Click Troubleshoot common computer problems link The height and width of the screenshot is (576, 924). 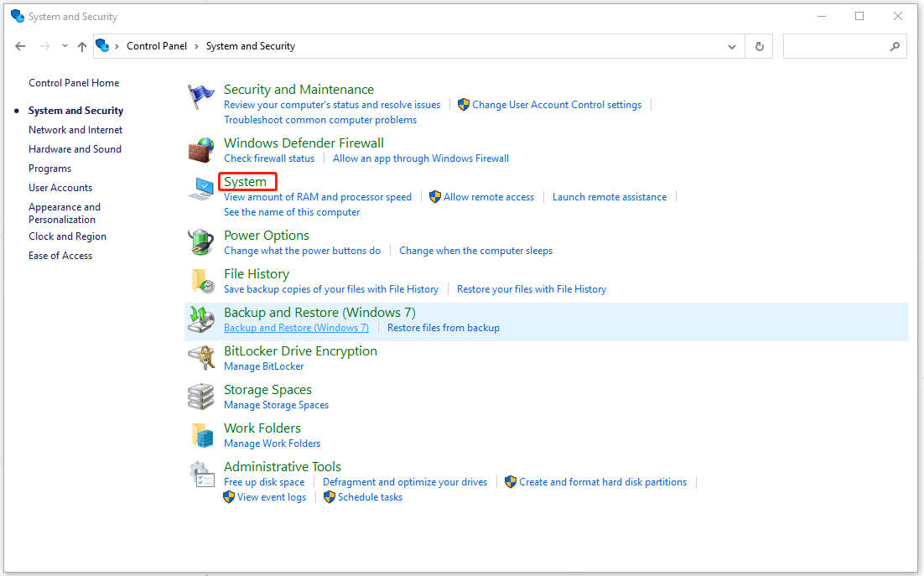320,120
